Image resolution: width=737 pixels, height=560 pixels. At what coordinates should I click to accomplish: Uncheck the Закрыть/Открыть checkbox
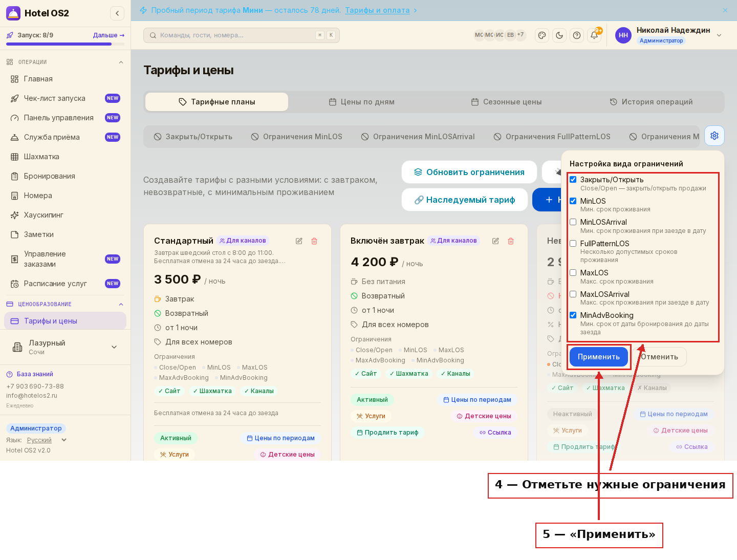point(573,180)
